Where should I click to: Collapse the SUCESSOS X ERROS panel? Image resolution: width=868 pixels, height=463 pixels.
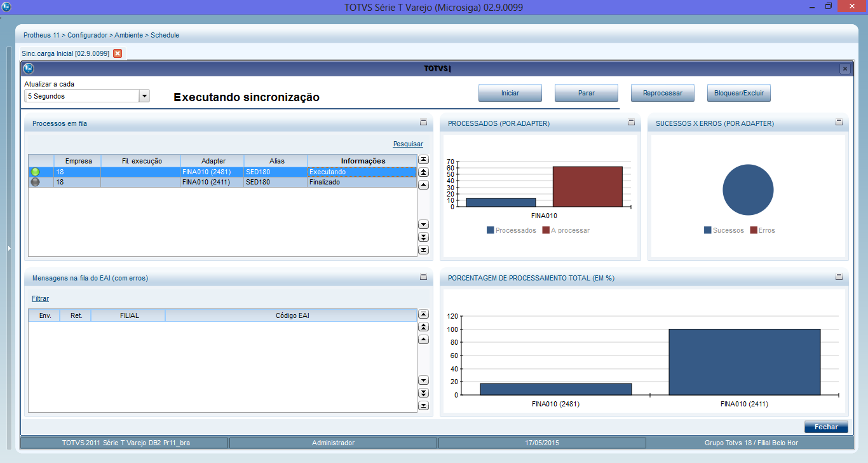click(839, 122)
